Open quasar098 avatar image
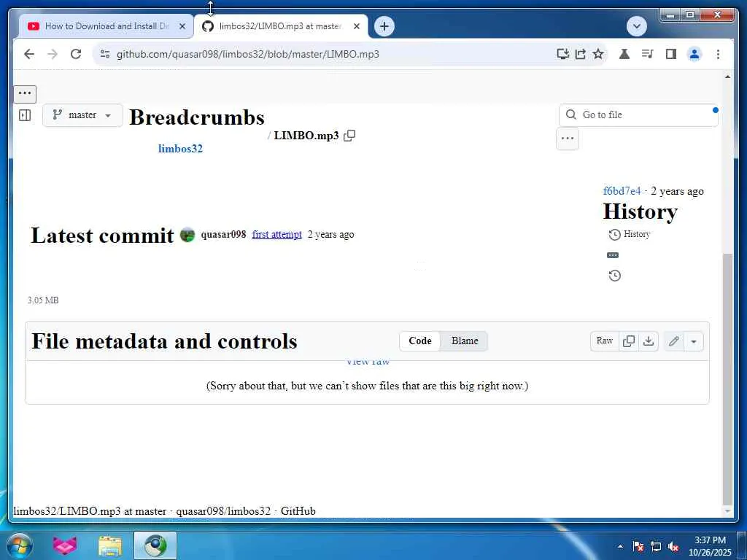 point(187,235)
